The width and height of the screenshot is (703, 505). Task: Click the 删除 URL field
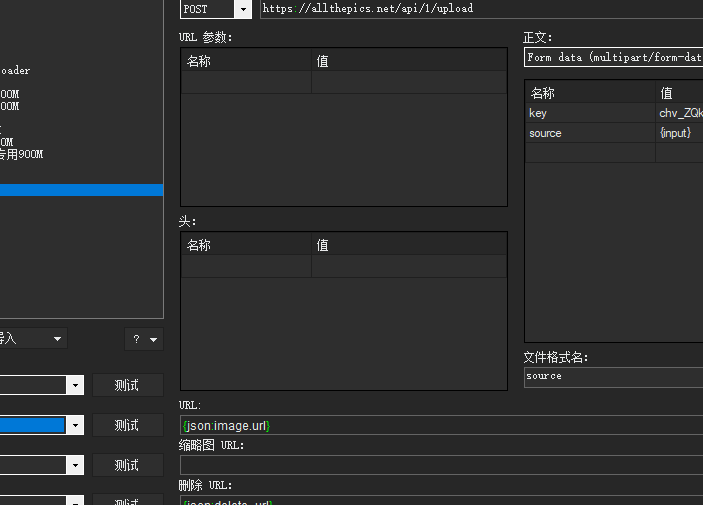[x=440, y=500]
